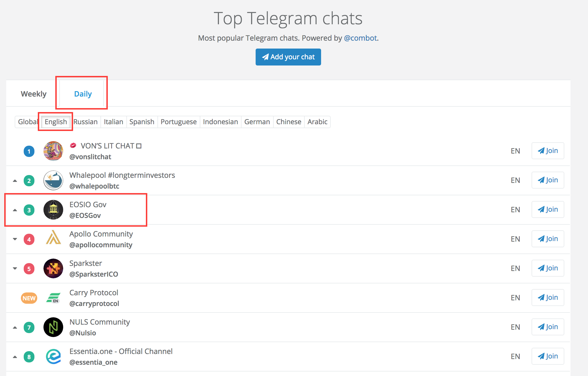Join the VON'S LIT CHAT group
588x376 pixels.
[548, 151]
